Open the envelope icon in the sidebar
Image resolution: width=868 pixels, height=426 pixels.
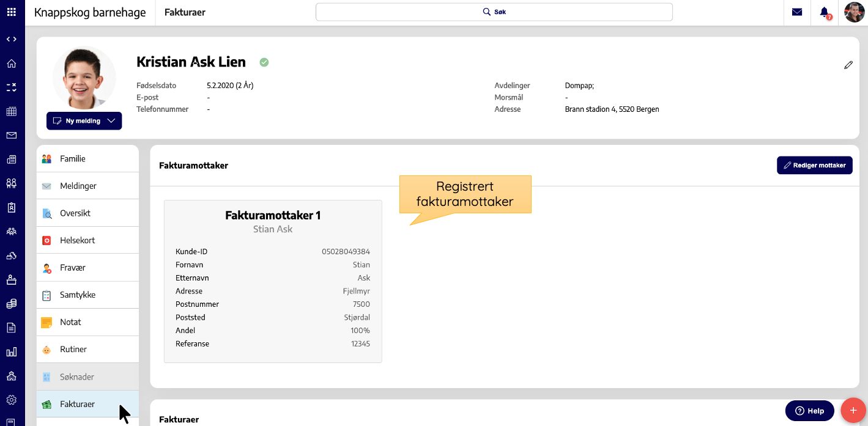[11, 135]
